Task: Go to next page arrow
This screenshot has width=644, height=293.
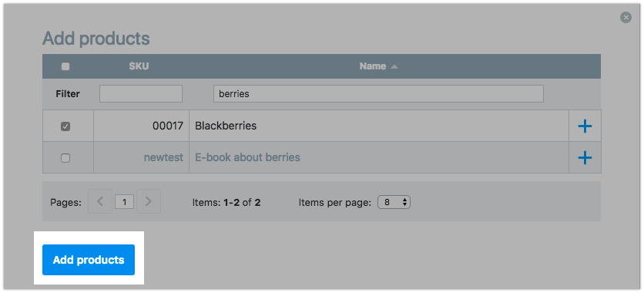Action: click(149, 201)
